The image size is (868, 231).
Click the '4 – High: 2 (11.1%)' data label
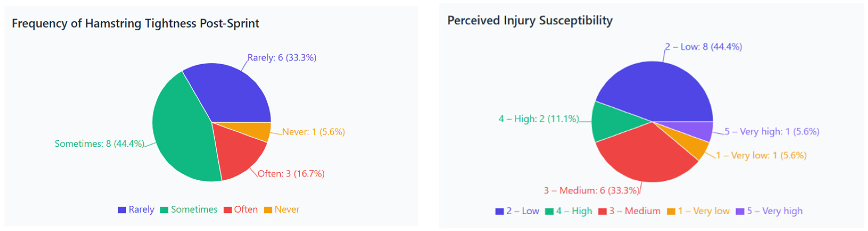pyautogui.click(x=538, y=119)
